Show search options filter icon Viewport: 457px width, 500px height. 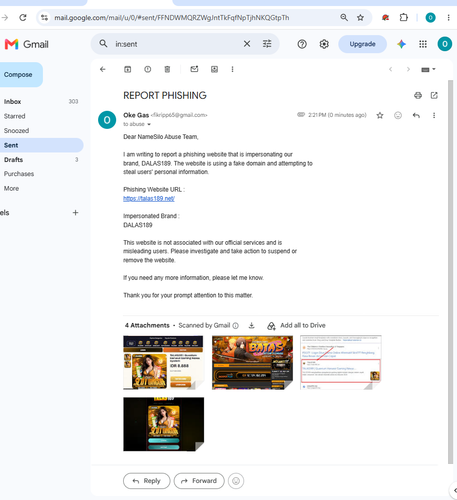[x=267, y=44]
